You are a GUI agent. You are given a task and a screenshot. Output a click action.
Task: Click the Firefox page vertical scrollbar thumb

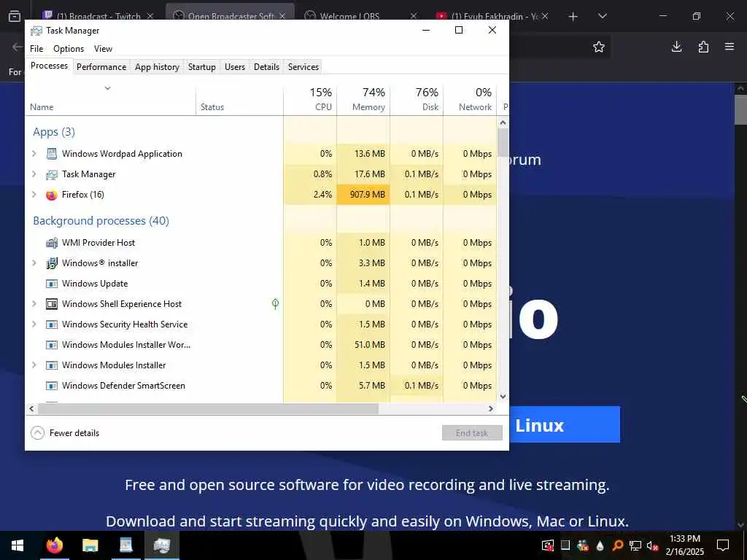coord(740,109)
